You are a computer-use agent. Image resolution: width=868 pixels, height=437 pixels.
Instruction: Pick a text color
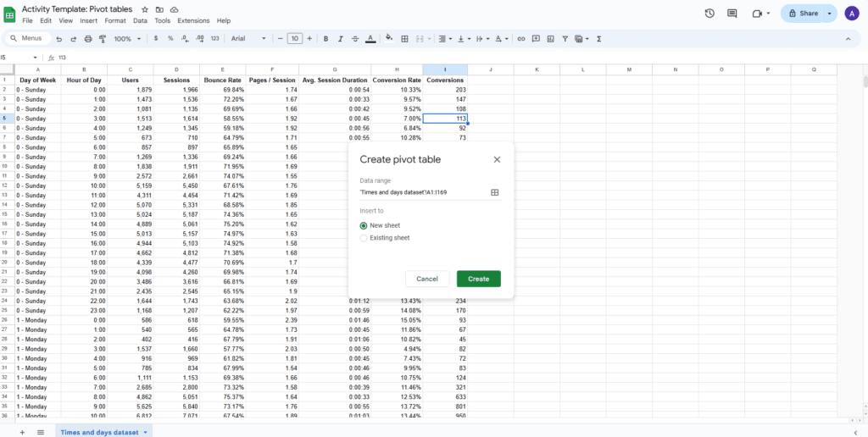370,39
